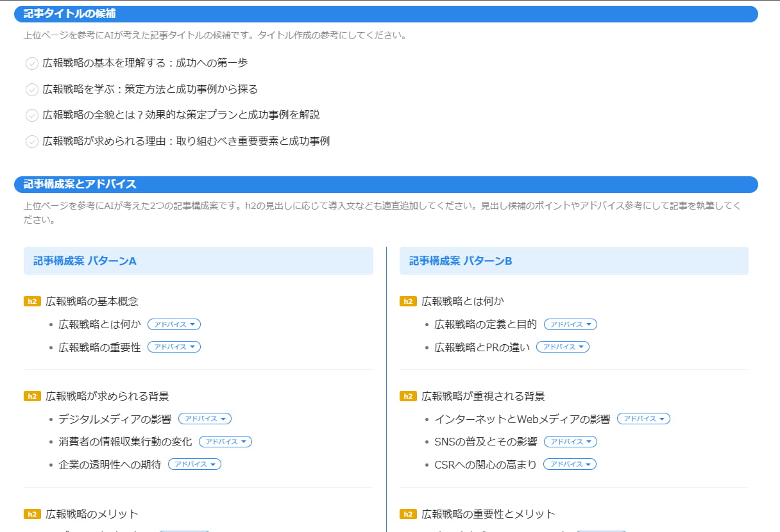
Task: Open アドバイス beside SNSの普及とその影響
Action: click(x=570, y=441)
